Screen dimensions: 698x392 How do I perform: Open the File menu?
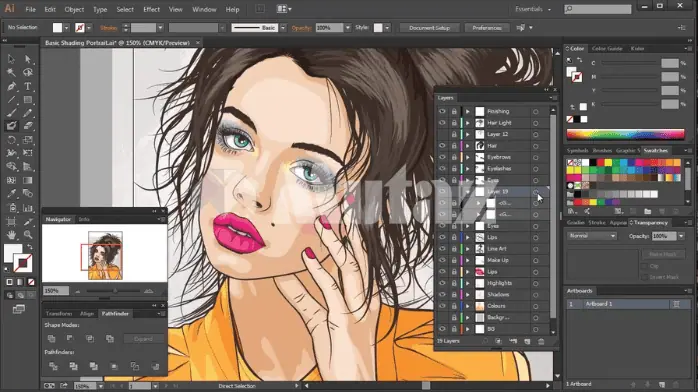(30, 9)
